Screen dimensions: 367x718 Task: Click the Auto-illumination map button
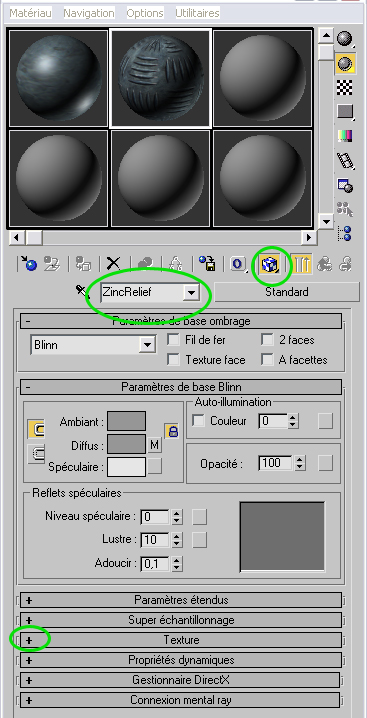325,421
